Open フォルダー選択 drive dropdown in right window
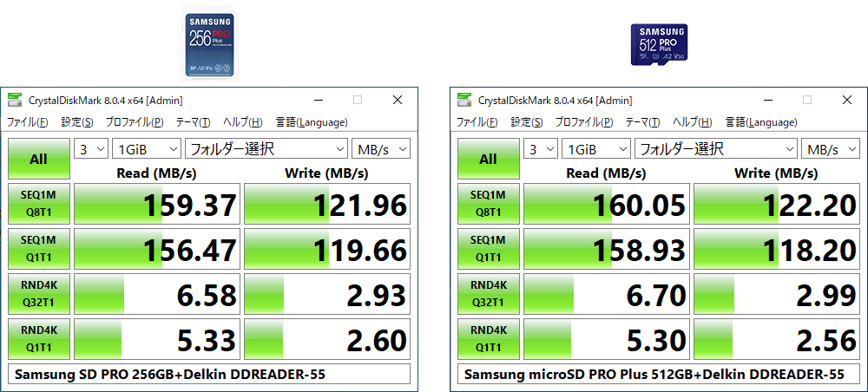 coord(716,148)
